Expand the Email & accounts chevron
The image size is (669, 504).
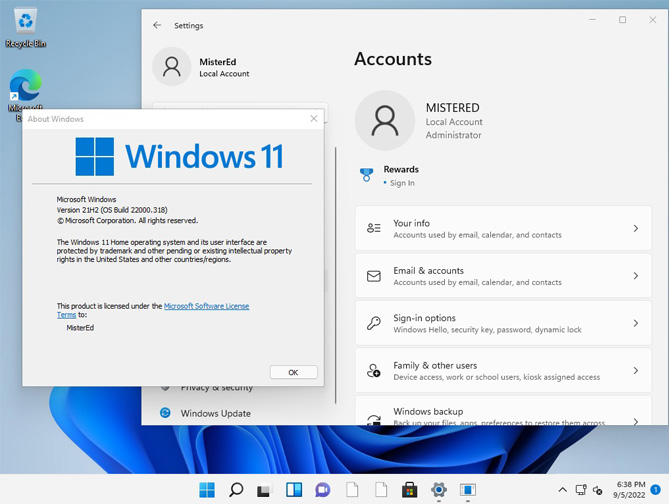(636, 276)
